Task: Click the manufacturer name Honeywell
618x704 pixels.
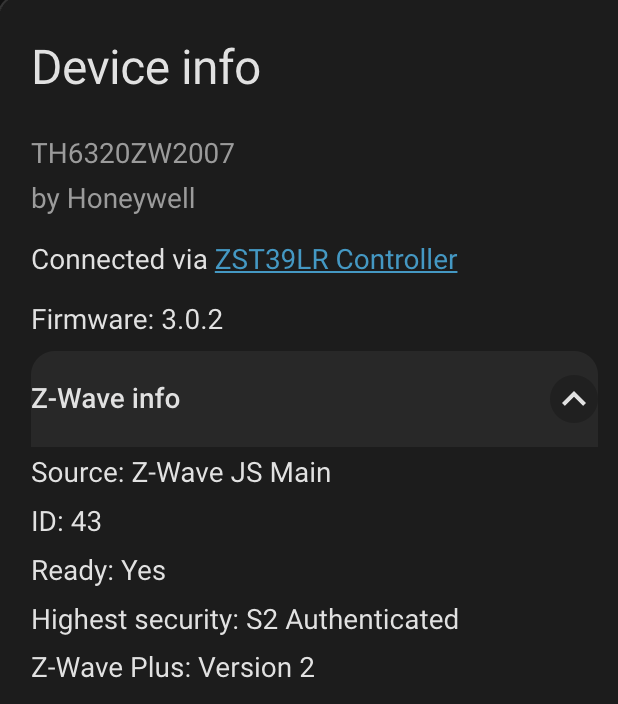Action: click(x=131, y=199)
